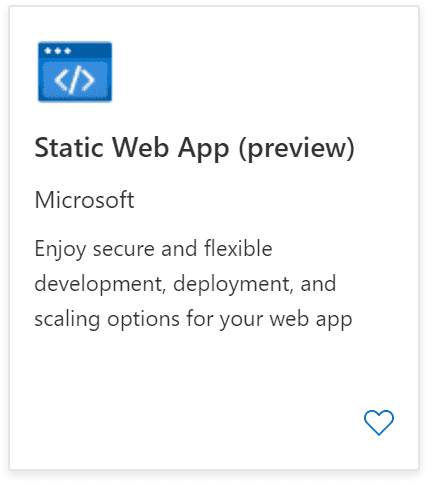This screenshot has height=486, width=434.
Task: Select the Static Web App marketplace card
Action: 214,238
